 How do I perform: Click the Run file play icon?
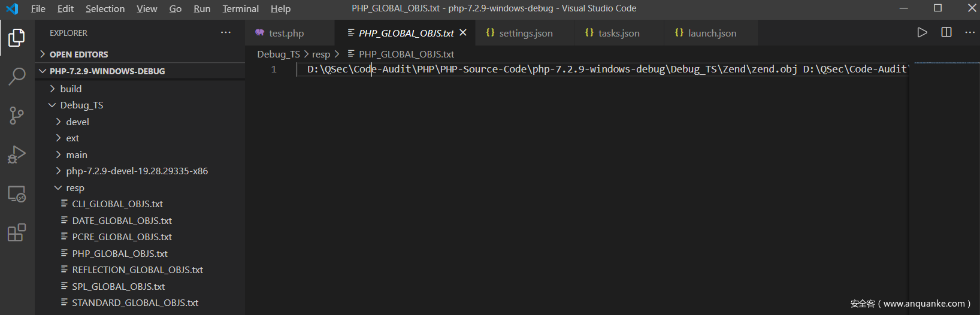tap(922, 32)
